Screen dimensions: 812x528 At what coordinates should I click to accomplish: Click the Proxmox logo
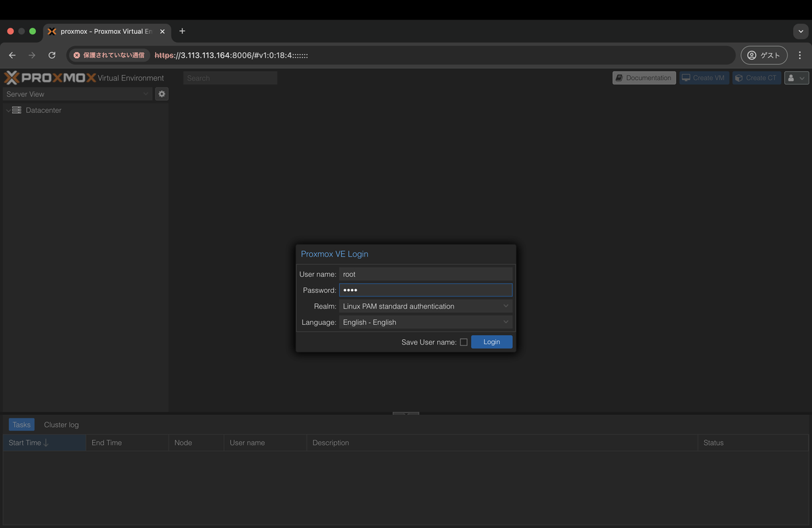click(x=50, y=78)
